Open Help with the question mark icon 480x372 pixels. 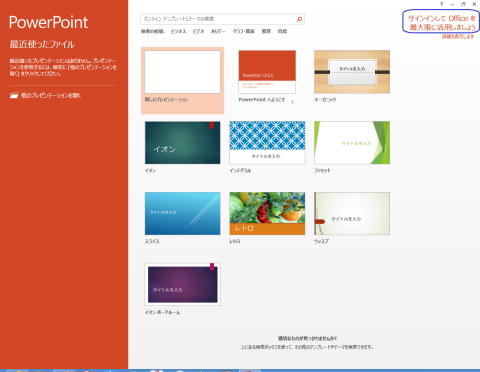tap(441, 4)
